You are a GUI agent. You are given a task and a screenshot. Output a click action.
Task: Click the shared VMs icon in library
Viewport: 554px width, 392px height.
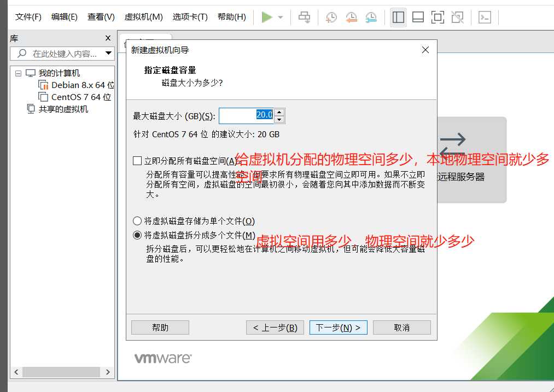point(31,109)
